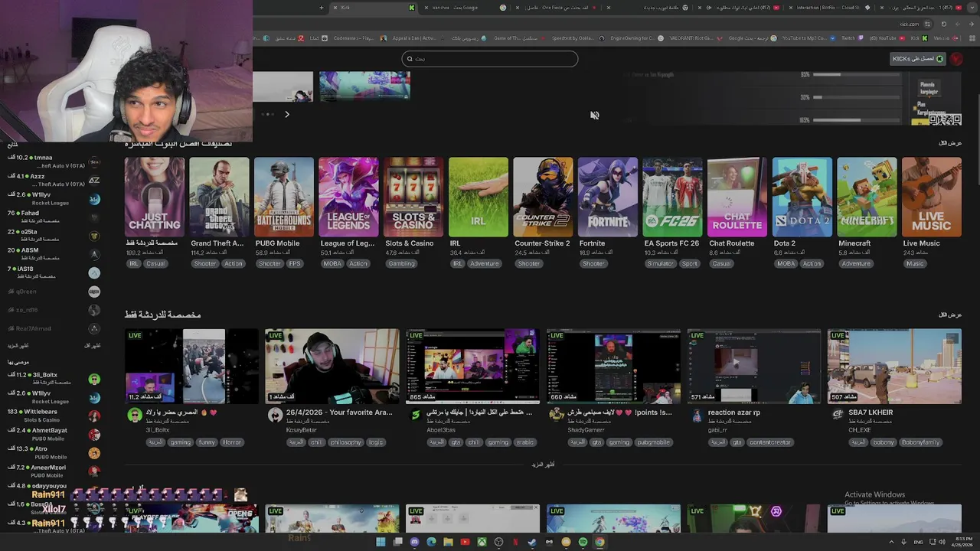Click the ShadyGamerr streamer avatar below stream

point(557,414)
